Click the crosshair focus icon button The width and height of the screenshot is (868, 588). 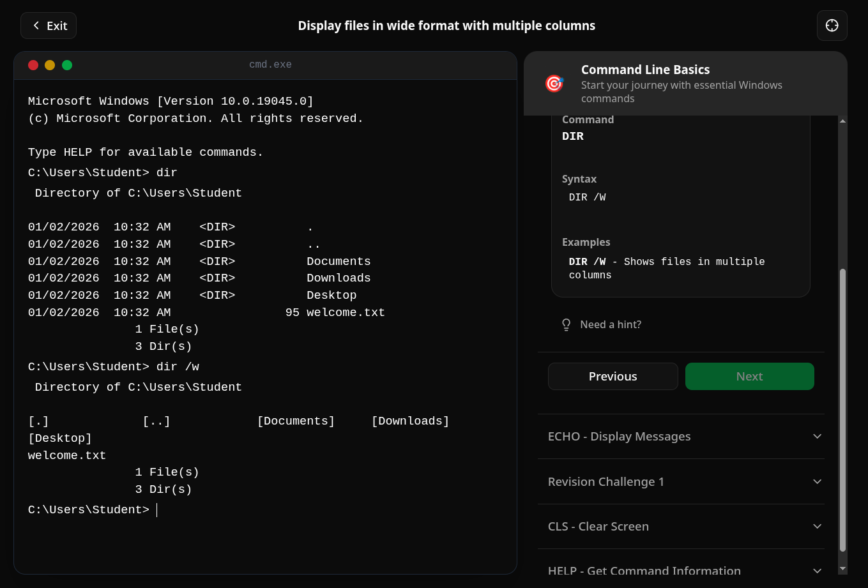click(x=832, y=26)
